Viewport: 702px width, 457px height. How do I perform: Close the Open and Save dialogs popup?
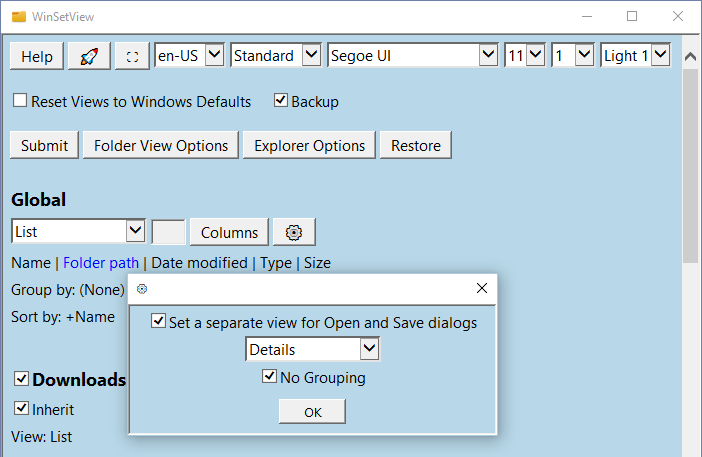pos(482,288)
